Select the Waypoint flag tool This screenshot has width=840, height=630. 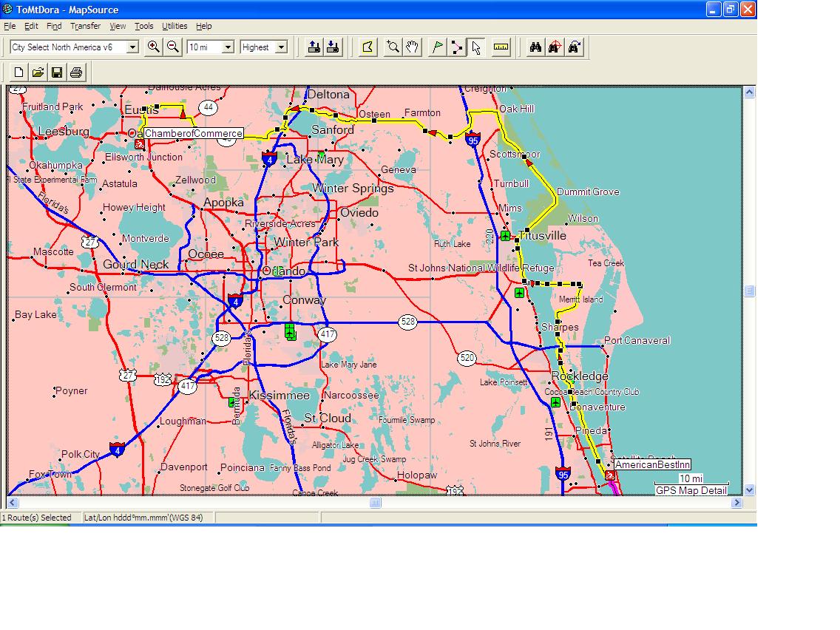(438, 47)
